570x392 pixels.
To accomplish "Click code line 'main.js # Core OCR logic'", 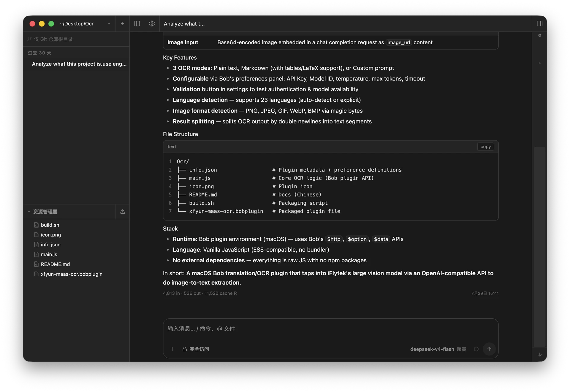I will (x=281, y=178).
